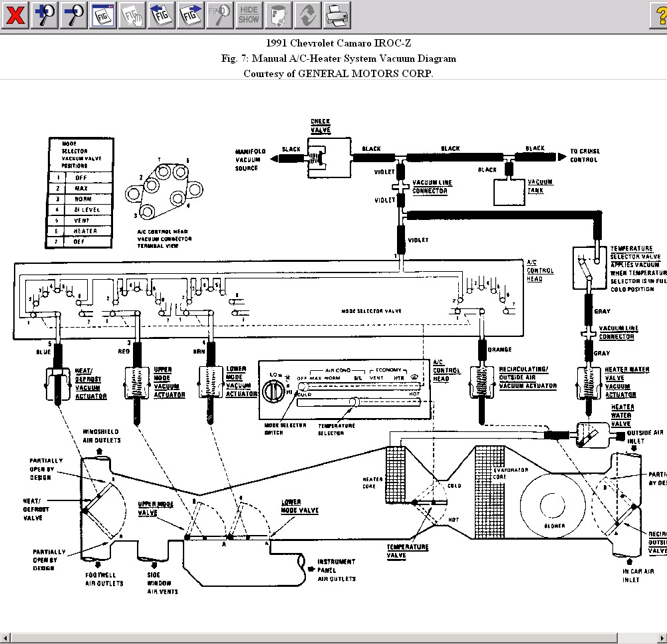667x644 pixels.
Task: Select the FIG hand pointer tool
Action: point(132,15)
